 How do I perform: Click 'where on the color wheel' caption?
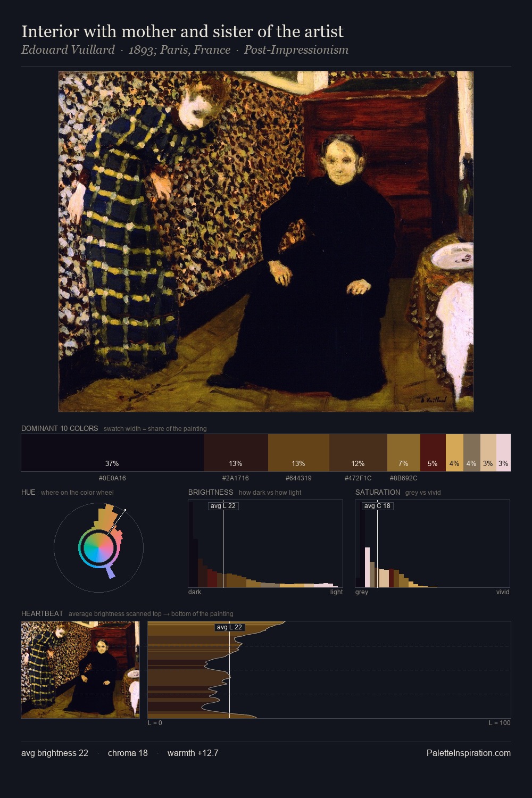[77, 493]
